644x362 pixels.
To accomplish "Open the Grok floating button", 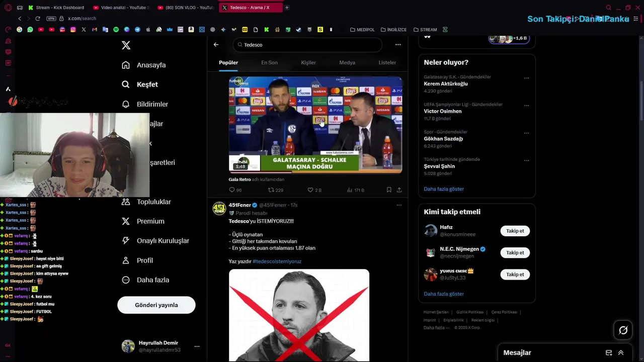I will click(623, 330).
